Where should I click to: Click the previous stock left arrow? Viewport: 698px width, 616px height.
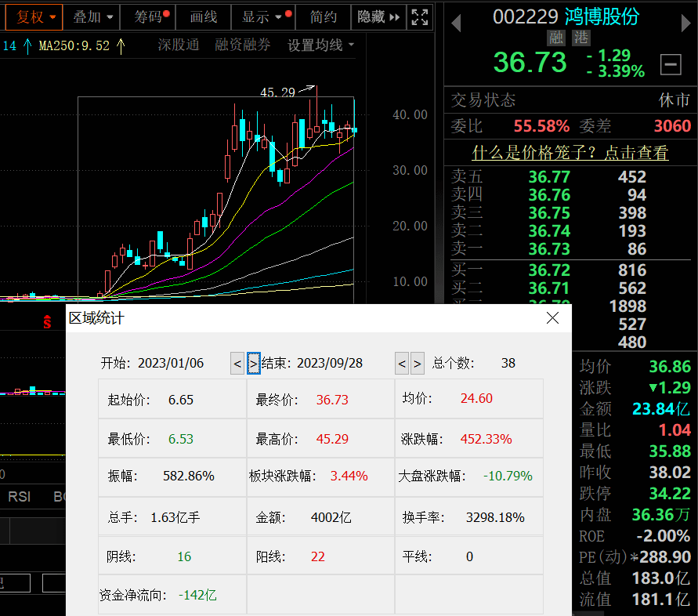point(456,24)
